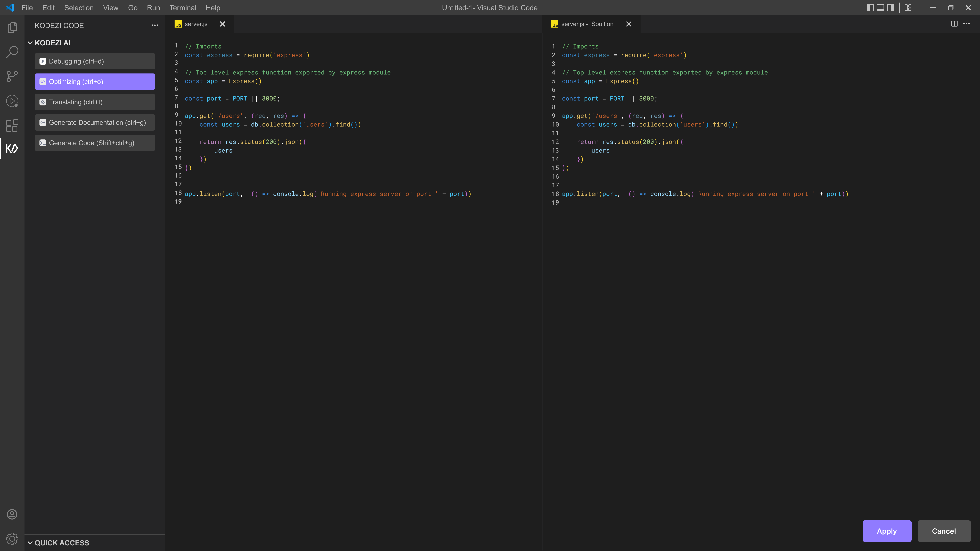
Task: Open the Search magnifier in activity bar
Action: point(12,52)
